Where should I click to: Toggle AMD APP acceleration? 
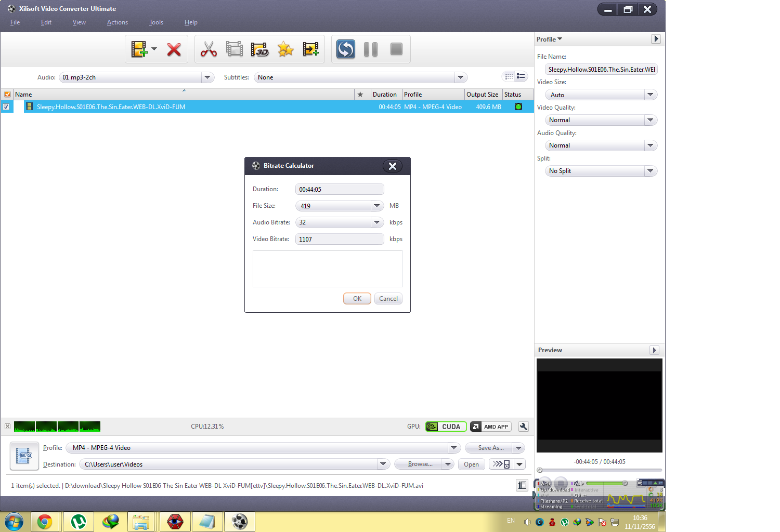[x=491, y=427]
